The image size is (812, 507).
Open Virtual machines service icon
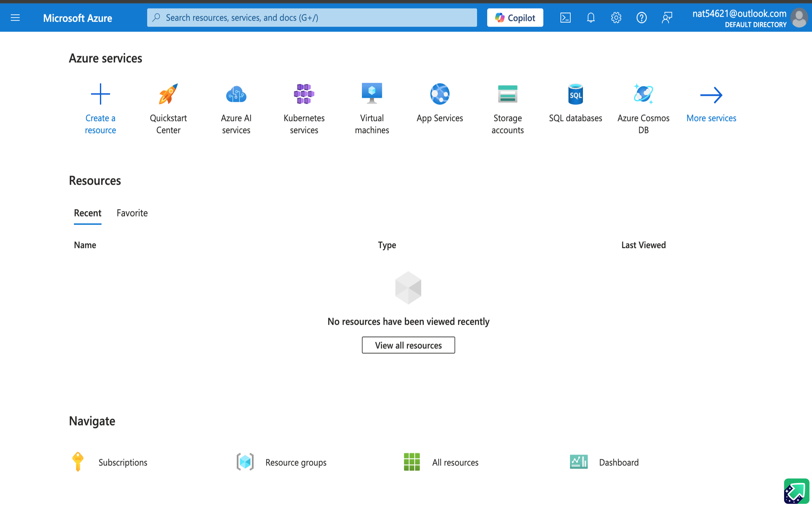tap(372, 93)
